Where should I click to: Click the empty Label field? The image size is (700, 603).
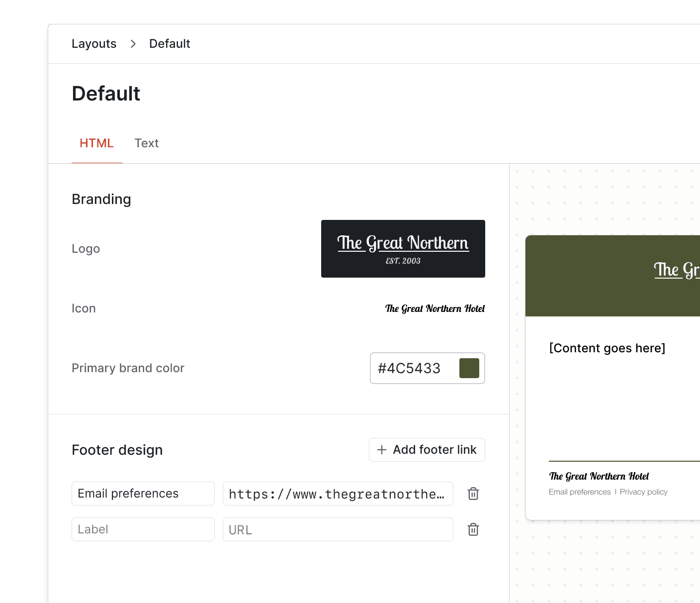pyautogui.click(x=143, y=529)
